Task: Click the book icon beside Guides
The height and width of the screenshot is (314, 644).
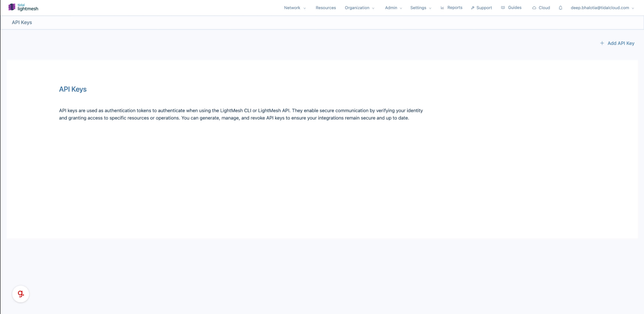Action: [x=503, y=8]
